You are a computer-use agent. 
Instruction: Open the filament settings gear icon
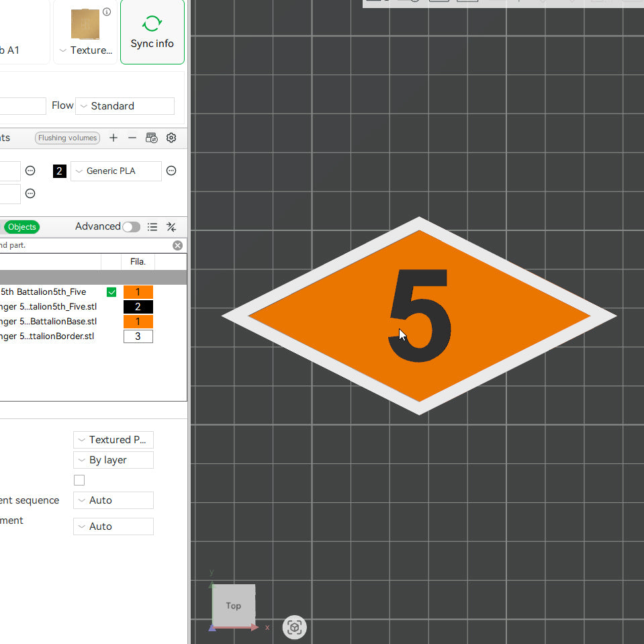[x=171, y=138]
